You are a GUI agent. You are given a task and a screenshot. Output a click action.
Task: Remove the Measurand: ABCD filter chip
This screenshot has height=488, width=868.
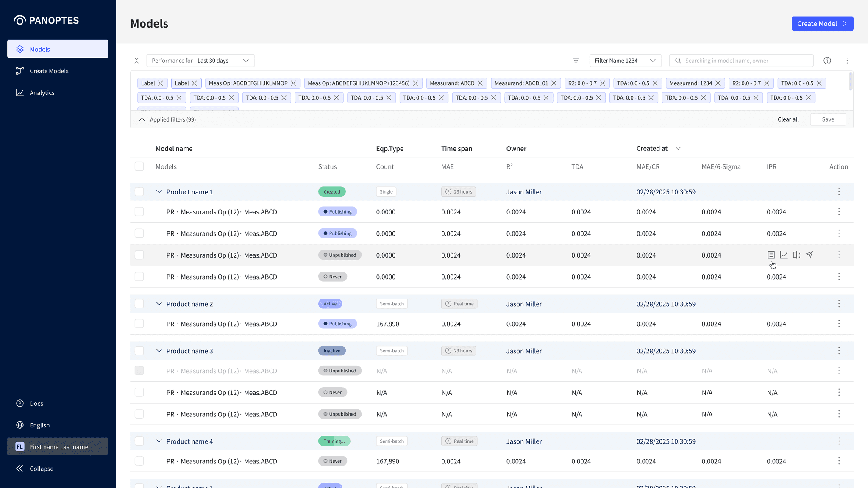click(480, 83)
